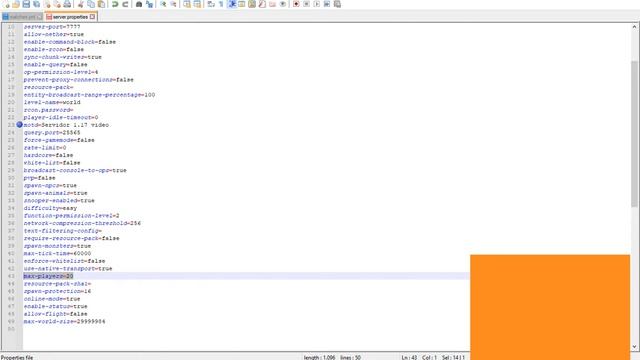Redo edit with Redo arrow icon
This screenshot has height=360, width=640.
[x=125, y=4]
